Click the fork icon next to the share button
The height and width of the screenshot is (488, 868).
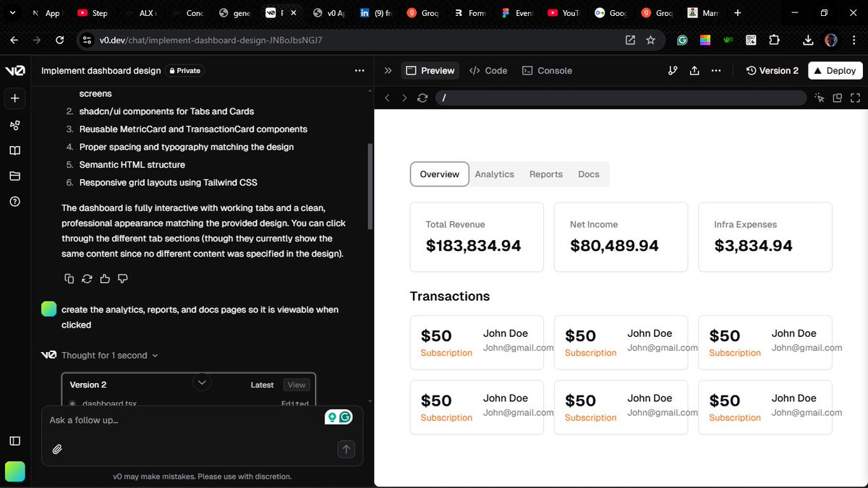click(x=673, y=70)
